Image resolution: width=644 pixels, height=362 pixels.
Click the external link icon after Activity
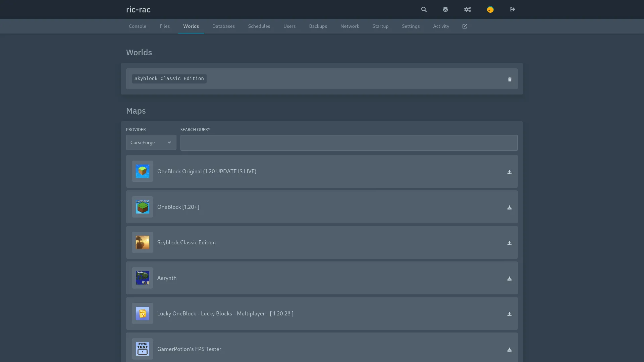click(x=465, y=26)
